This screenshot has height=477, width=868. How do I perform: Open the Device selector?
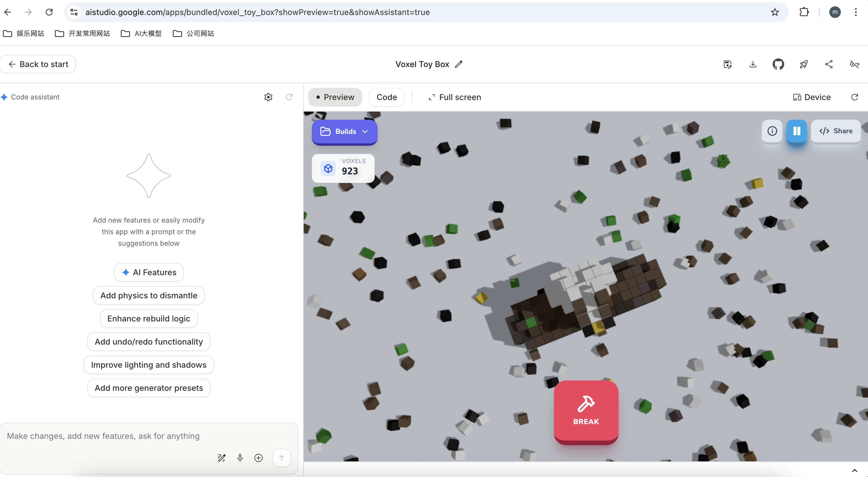[x=812, y=97]
